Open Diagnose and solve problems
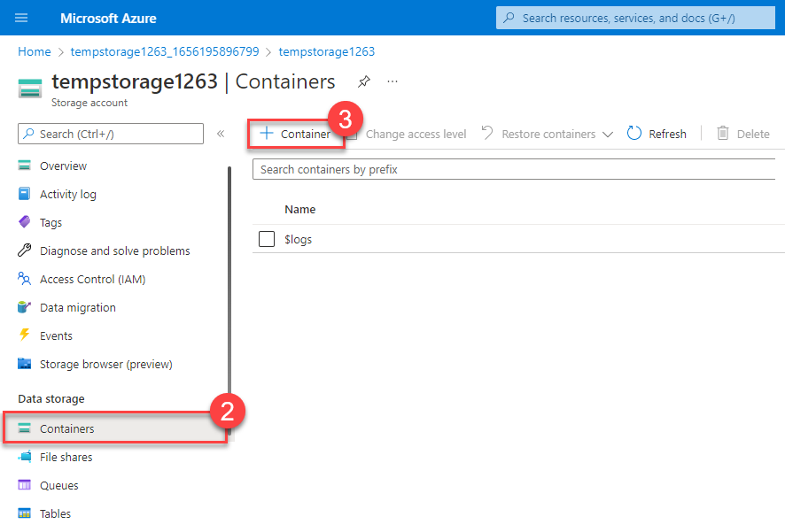 [114, 251]
